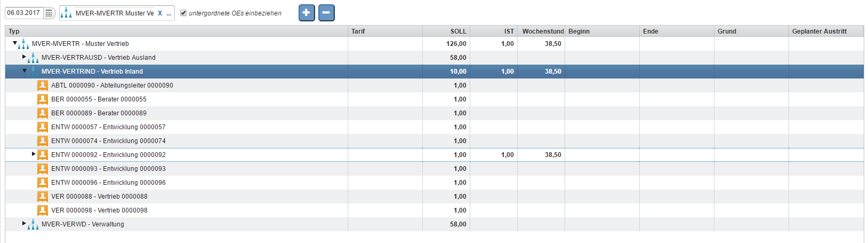Open the calendar date picker icon
This screenshot has height=243, width=868.
point(49,13)
